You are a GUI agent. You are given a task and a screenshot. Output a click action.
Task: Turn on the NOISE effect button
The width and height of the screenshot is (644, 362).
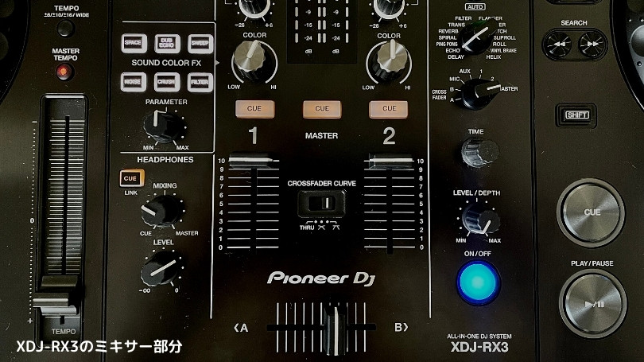tap(134, 82)
